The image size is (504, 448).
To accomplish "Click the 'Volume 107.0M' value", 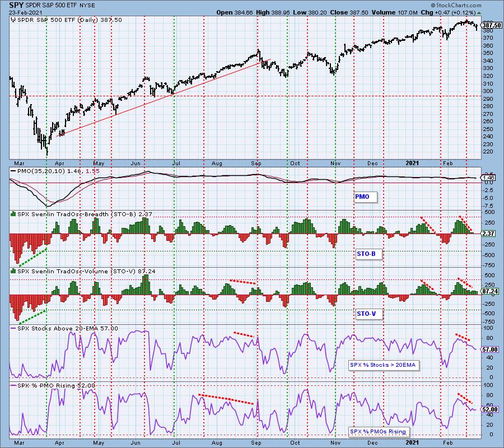I will (x=394, y=12).
